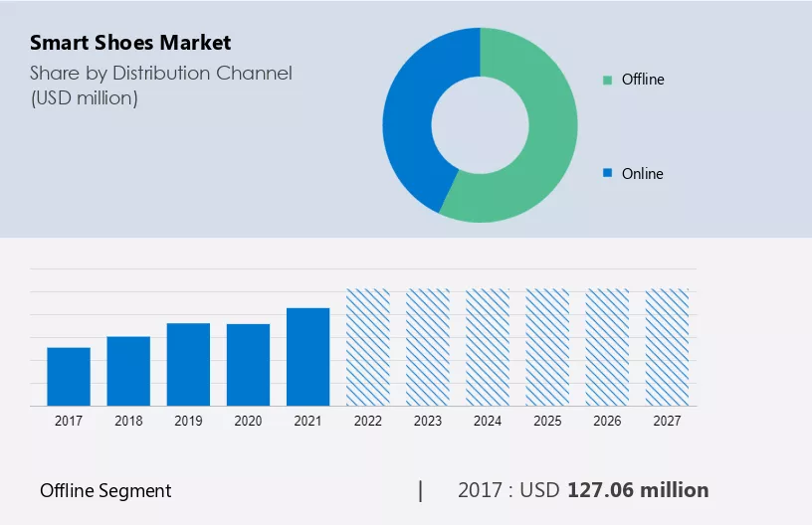The height and width of the screenshot is (525, 812).
Task: Click the 127.06 million value
Action: [638, 490]
